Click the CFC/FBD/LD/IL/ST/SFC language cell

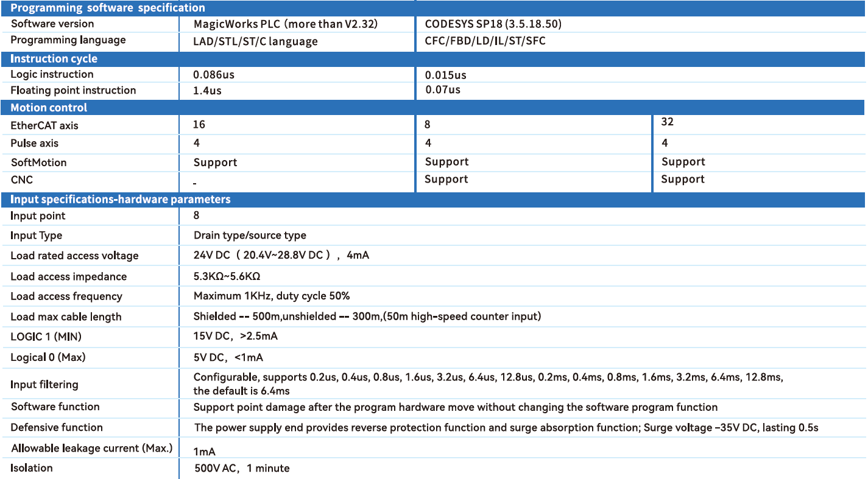(x=481, y=41)
